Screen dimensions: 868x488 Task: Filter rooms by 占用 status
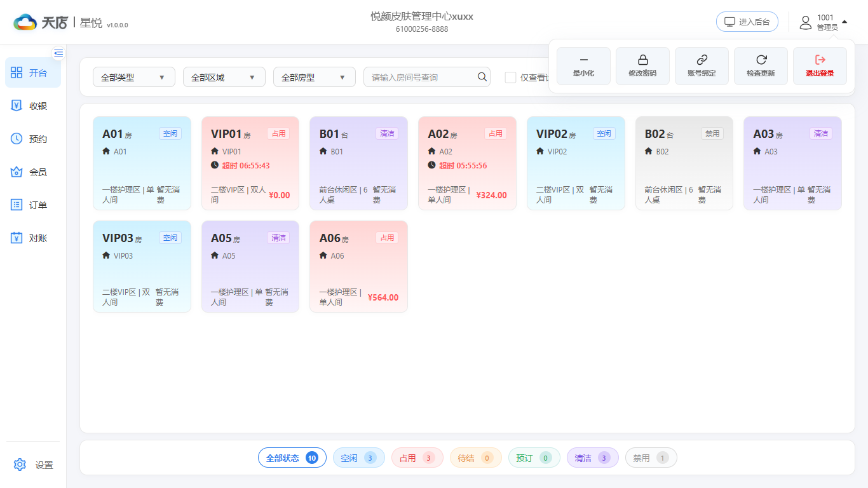coord(417,457)
